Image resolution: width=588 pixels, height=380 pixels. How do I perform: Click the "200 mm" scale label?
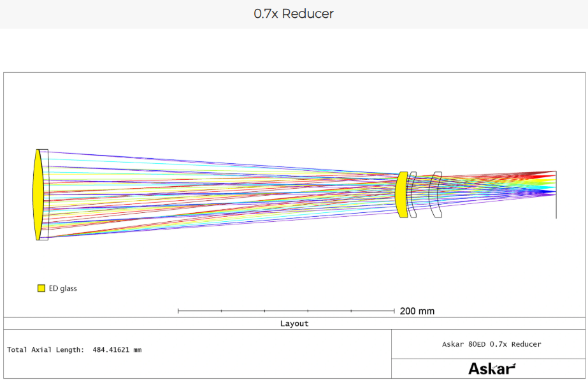[x=417, y=311]
